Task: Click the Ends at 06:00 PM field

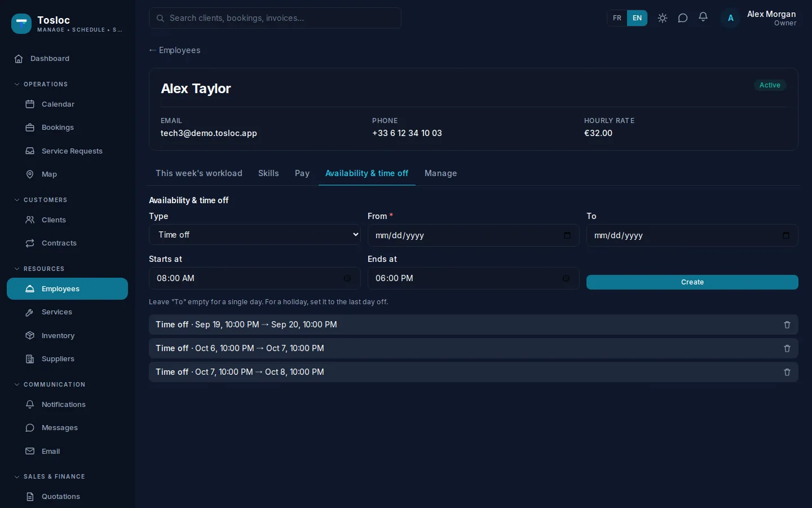Action: coord(474,278)
